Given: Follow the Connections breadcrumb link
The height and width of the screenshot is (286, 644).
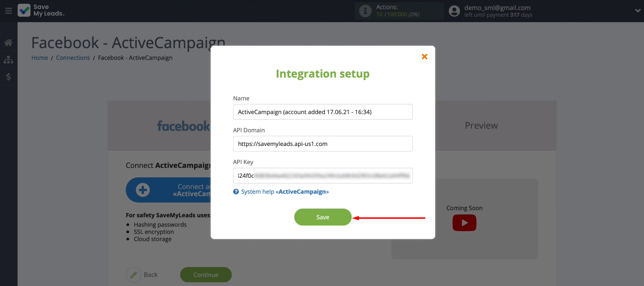Looking at the screenshot, I should (x=73, y=58).
